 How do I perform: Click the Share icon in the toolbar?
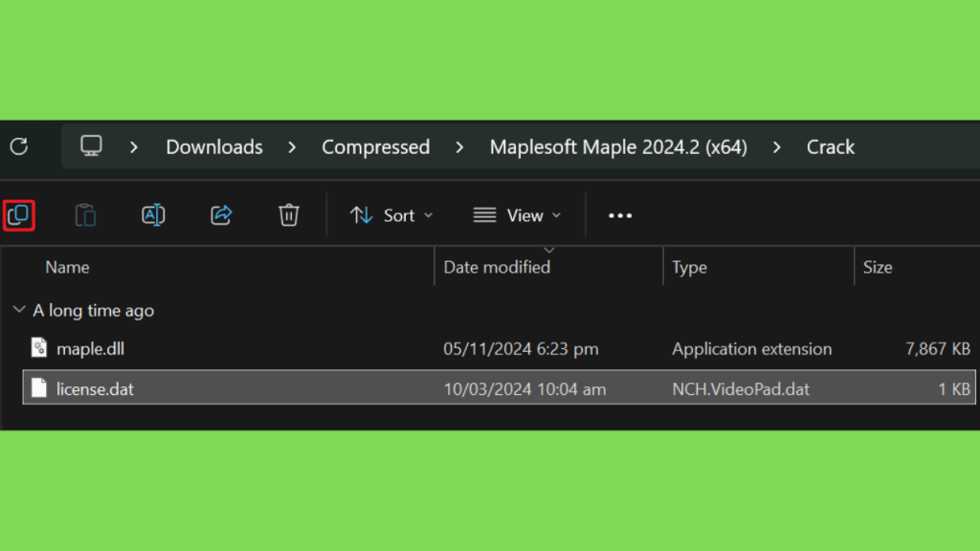(221, 215)
